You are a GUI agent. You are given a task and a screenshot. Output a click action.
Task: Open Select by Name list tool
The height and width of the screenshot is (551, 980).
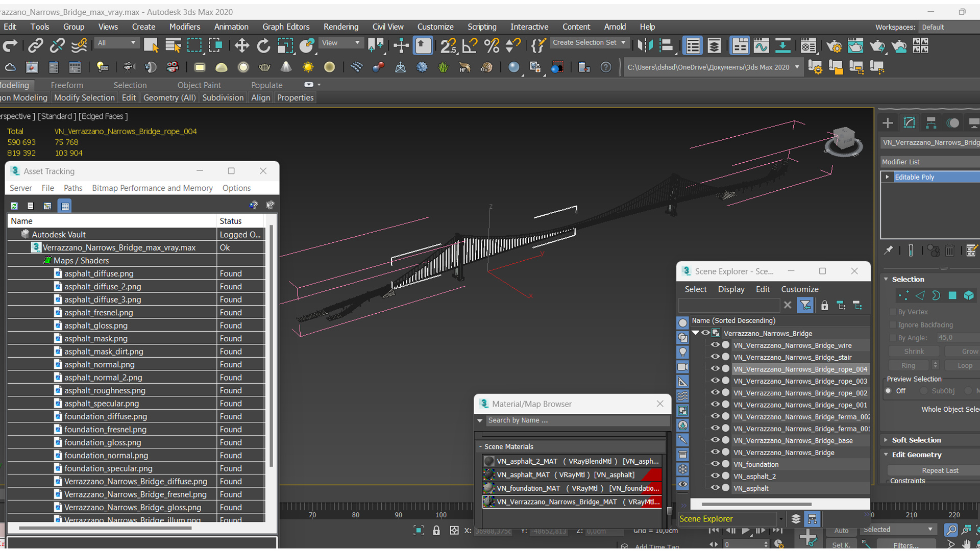(x=173, y=46)
